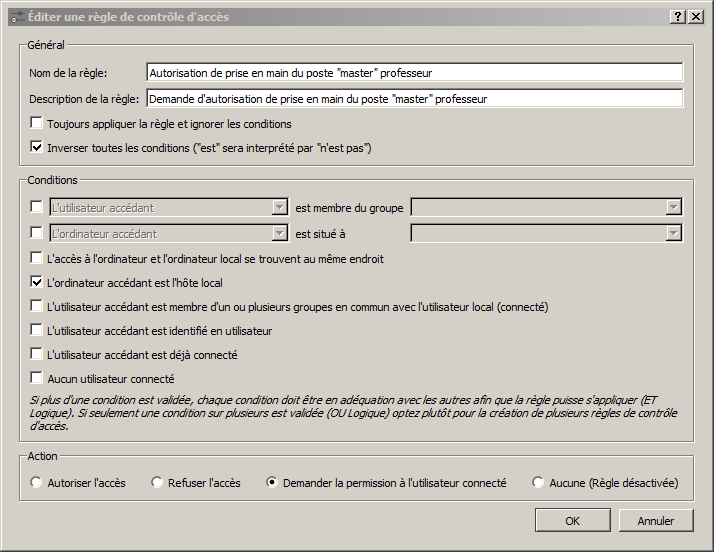Image resolution: width=714 pixels, height=552 pixels.
Task: Open the 'L'utilisateur accédant' dropdown
Action: pyautogui.click(x=169, y=208)
